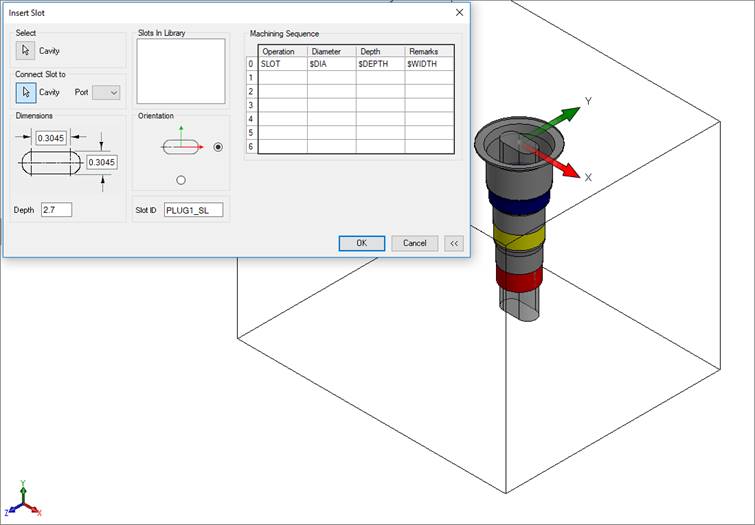Click the yellow band on the cavity model

coord(519,238)
